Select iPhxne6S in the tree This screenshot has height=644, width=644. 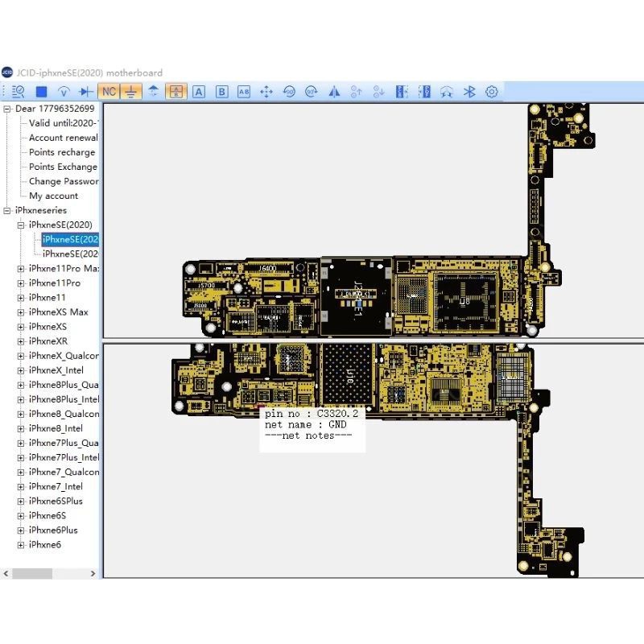47,515
